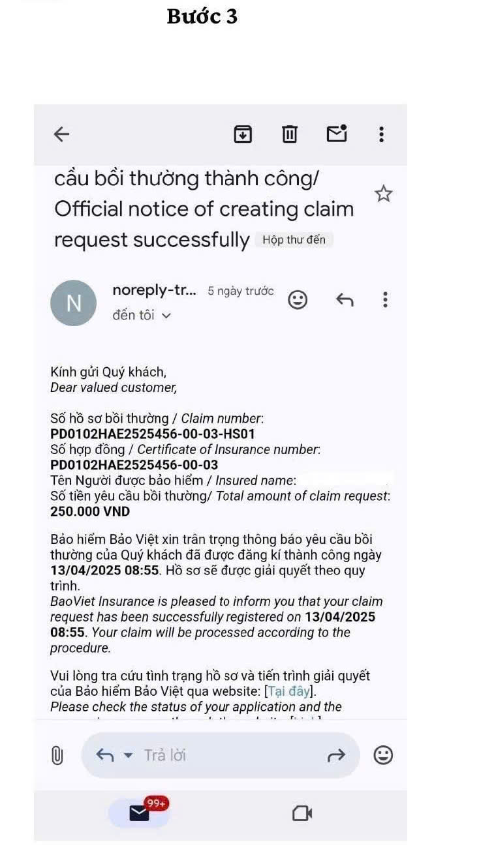Mark email as unread via envelope icon

pos(337,134)
